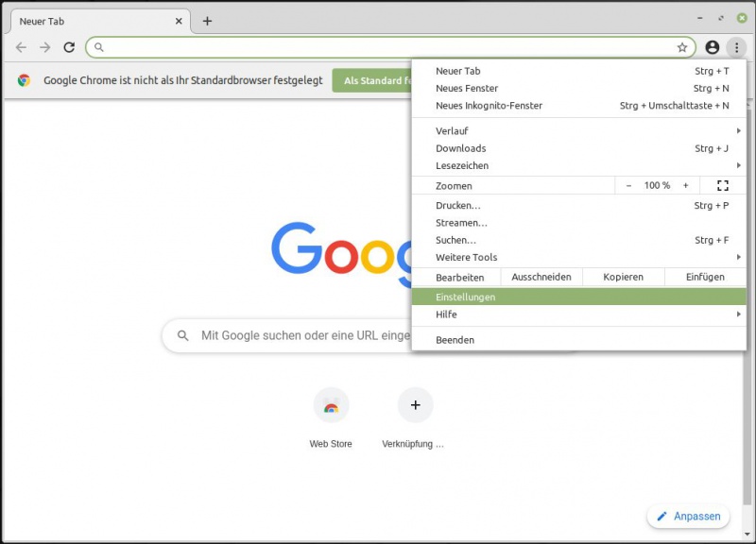Click the pencil icon on the Anpassen button

[x=662, y=517]
